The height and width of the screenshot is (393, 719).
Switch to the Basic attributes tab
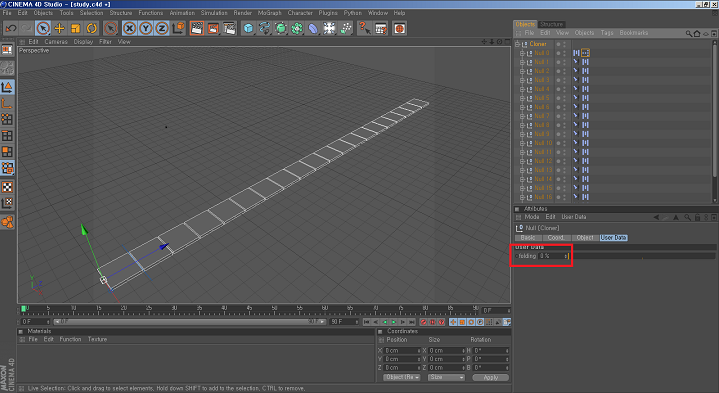[x=528, y=238]
